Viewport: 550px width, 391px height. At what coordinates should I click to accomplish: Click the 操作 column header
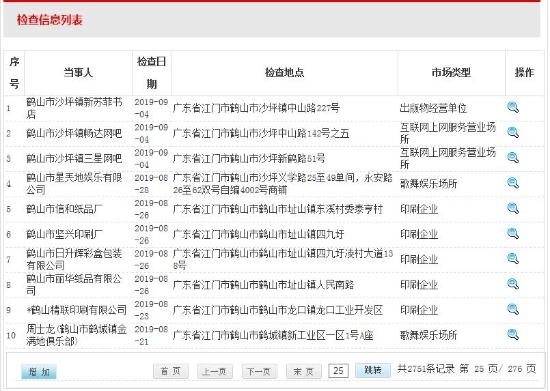coord(524,73)
